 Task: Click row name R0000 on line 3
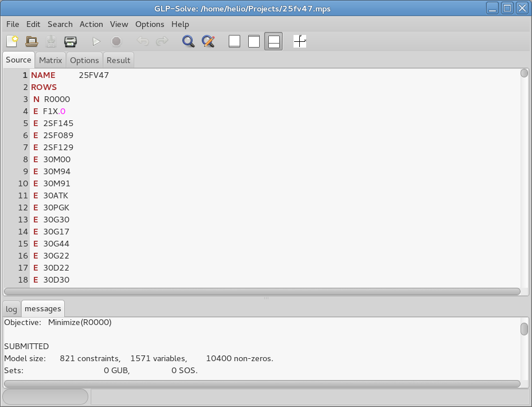[x=57, y=99]
